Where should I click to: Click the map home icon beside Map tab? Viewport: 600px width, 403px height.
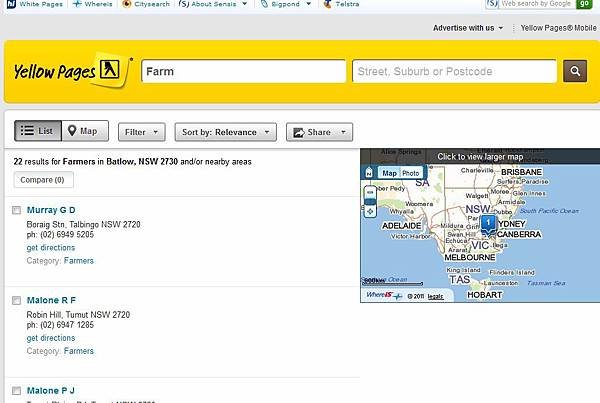point(369,173)
